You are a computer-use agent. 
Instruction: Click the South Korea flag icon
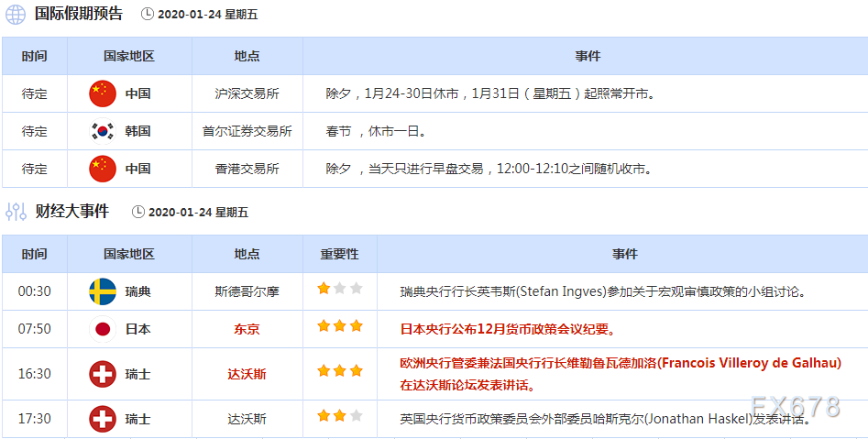(x=103, y=131)
